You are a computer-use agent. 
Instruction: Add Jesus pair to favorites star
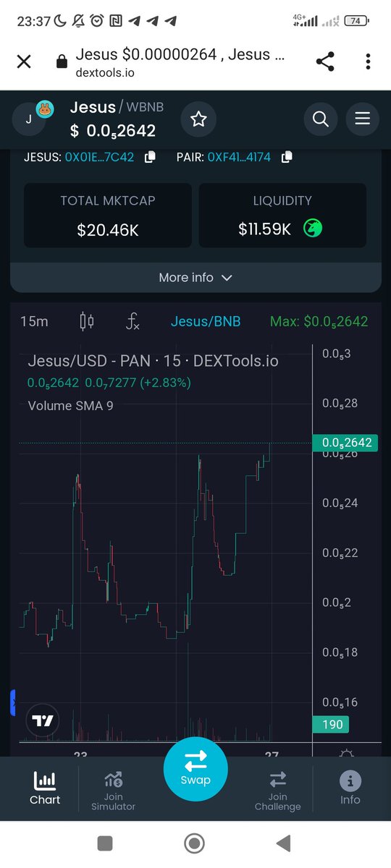[198, 119]
